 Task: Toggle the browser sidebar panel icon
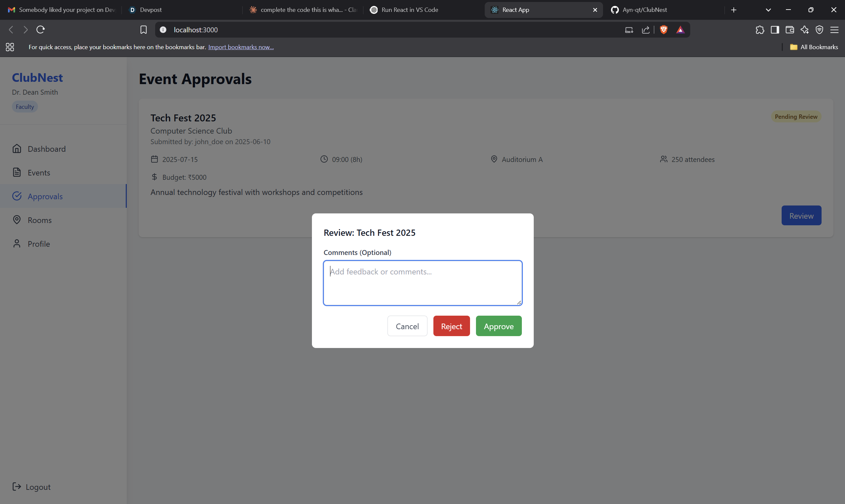pyautogui.click(x=775, y=30)
